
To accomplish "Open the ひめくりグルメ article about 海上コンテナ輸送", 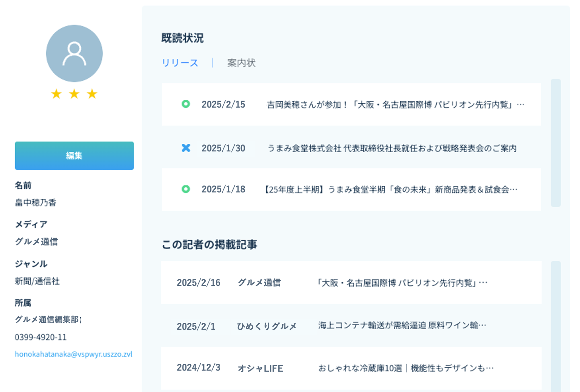I will [402, 326].
